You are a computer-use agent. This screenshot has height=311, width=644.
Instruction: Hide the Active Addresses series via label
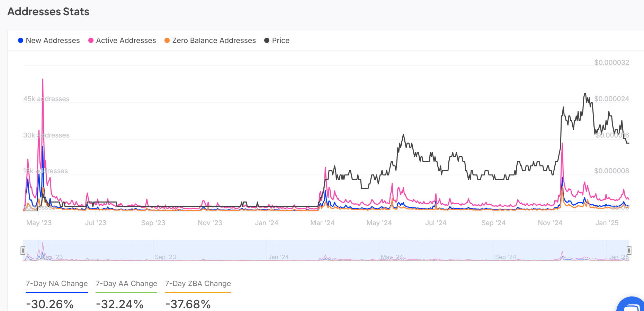[x=126, y=41]
